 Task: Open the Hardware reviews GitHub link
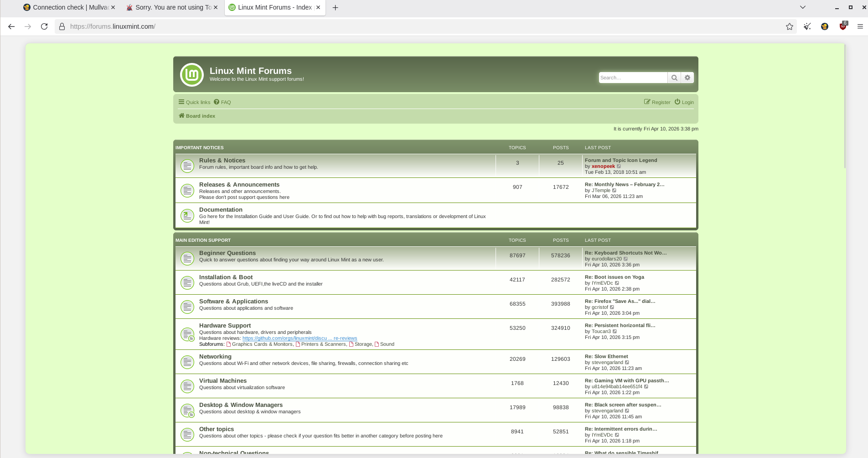[300, 338]
